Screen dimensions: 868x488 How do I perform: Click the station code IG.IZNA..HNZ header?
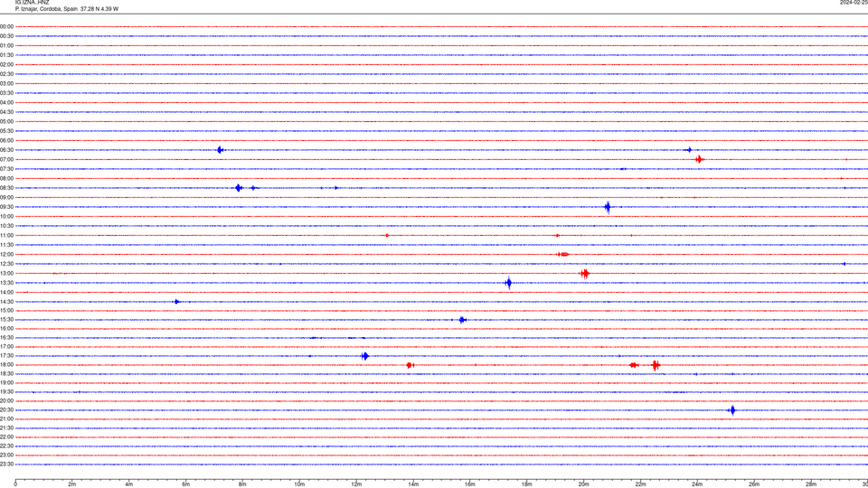tap(33, 3)
